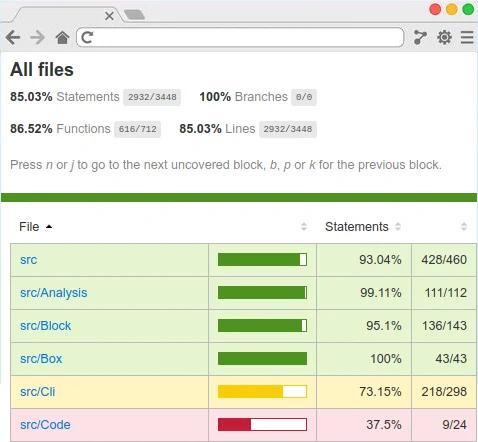Click the All files heading
478x442 pixels.
pos(42,70)
